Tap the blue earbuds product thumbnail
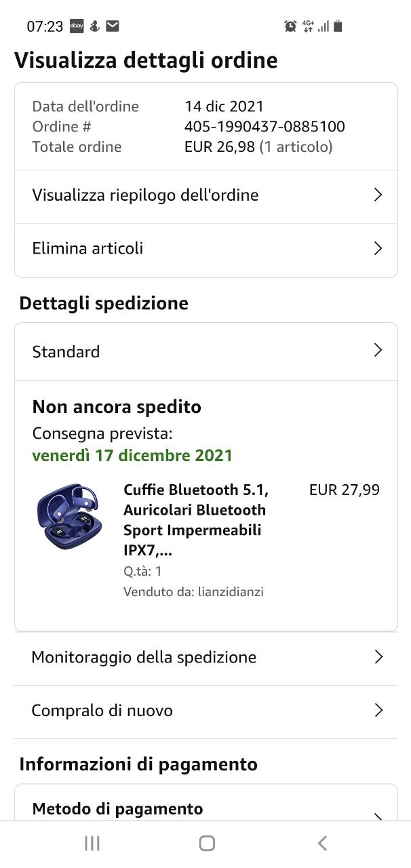Screen dimensions: 411x868 point(68,516)
